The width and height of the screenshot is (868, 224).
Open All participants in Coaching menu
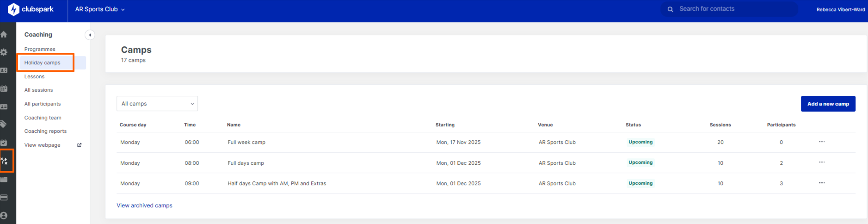pyautogui.click(x=43, y=104)
